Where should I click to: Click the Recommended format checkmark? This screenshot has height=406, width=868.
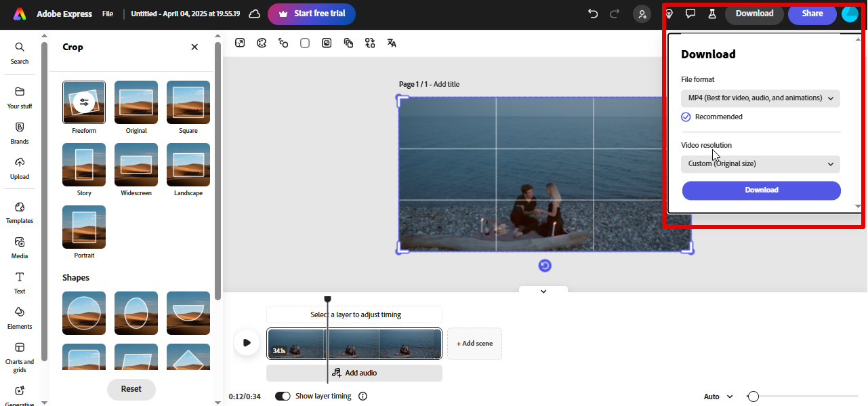coord(686,117)
